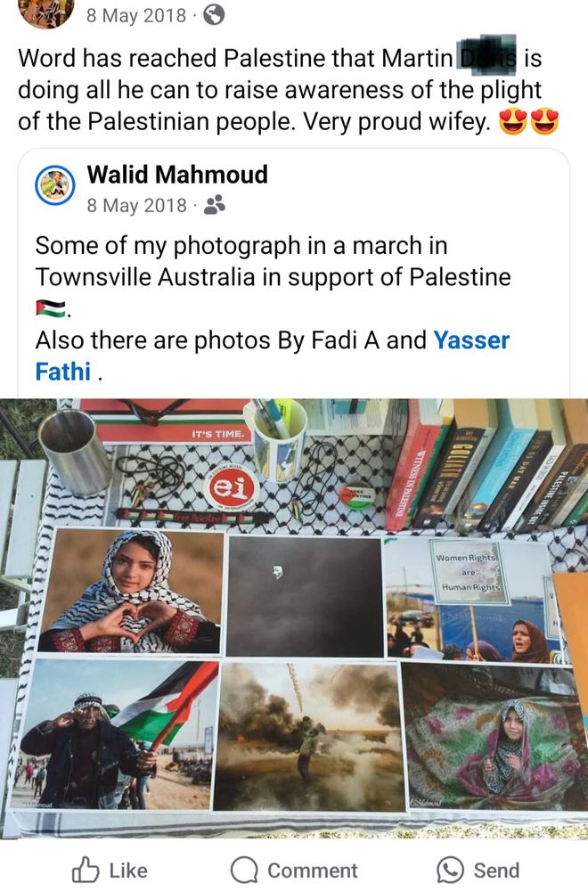Click the Palestine flag emoji
Viewport: 588px width, 891px height.
click(x=51, y=308)
